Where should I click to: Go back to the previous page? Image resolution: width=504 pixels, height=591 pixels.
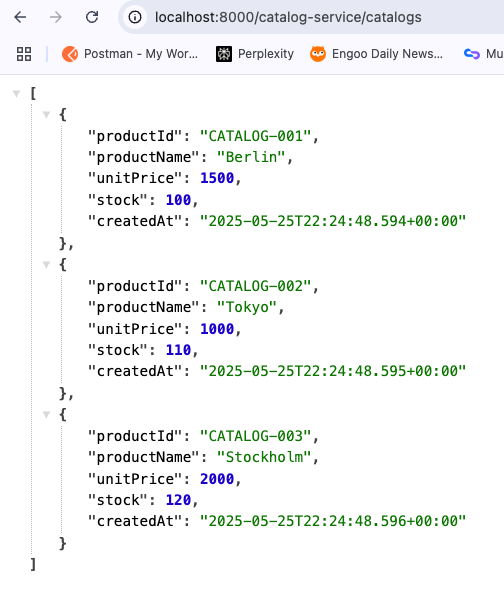[20, 17]
